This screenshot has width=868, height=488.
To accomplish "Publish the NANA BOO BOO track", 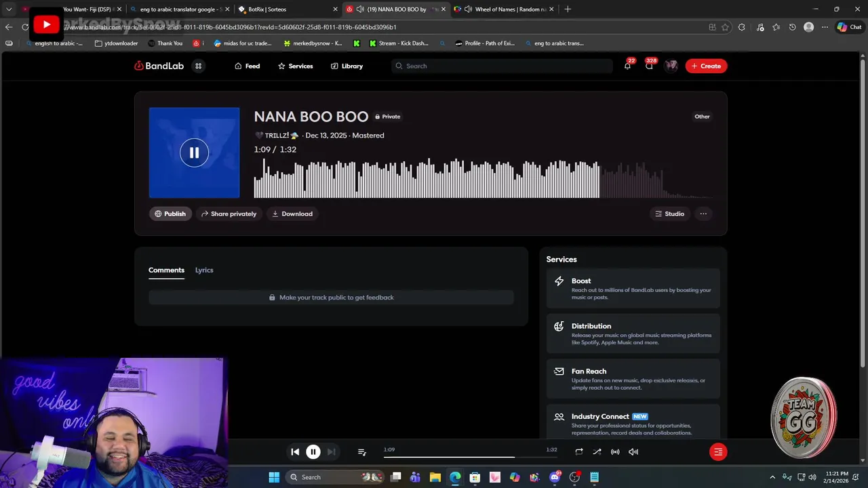I will (x=170, y=213).
